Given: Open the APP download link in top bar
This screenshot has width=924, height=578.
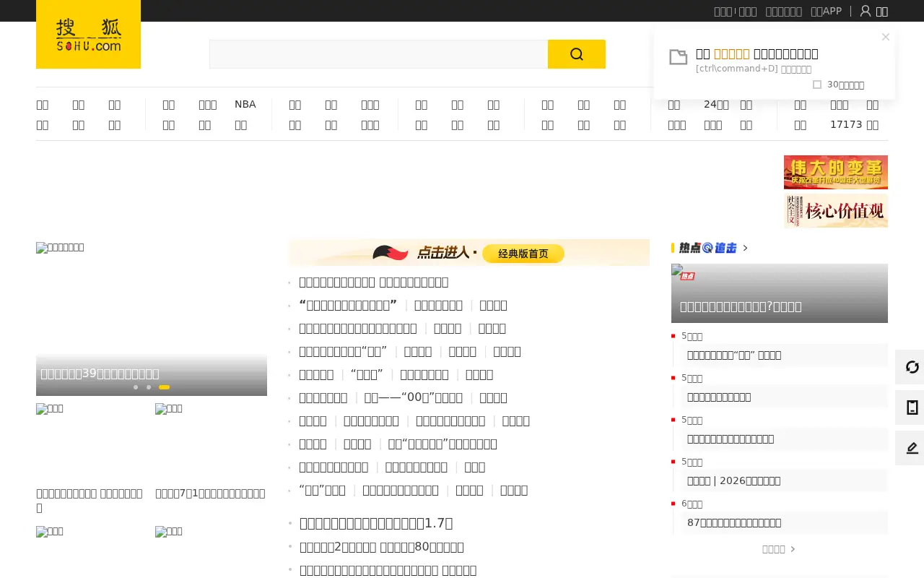Looking at the screenshot, I should [826, 11].
